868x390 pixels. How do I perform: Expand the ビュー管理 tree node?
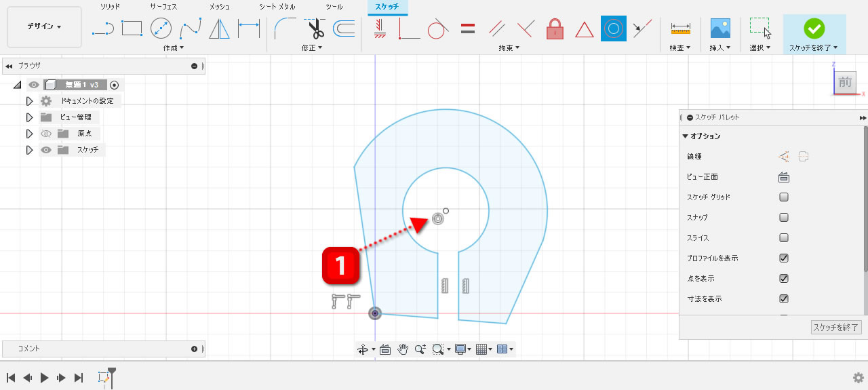pyautogui.click(x=29, y=117)
